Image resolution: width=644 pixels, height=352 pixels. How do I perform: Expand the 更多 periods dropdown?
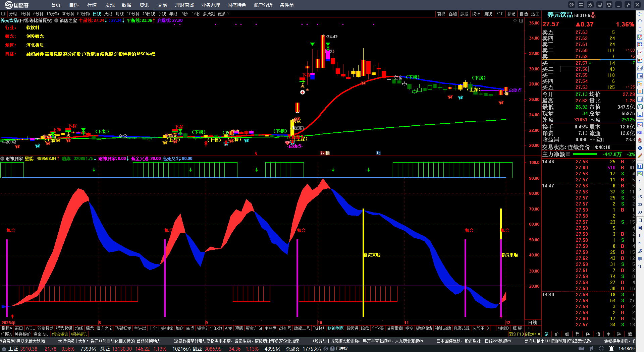click(224, 14)
